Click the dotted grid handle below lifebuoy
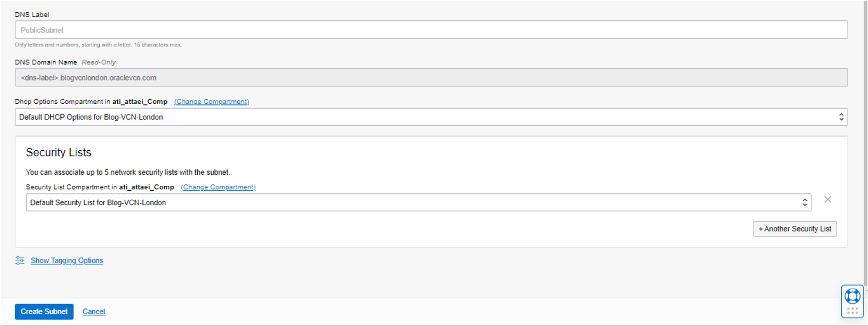Screen dimensions: 868x326 pos(852,311)
